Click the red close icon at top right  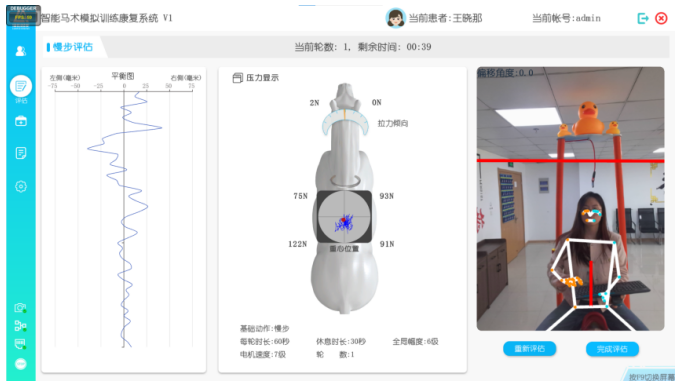(661, 18)
